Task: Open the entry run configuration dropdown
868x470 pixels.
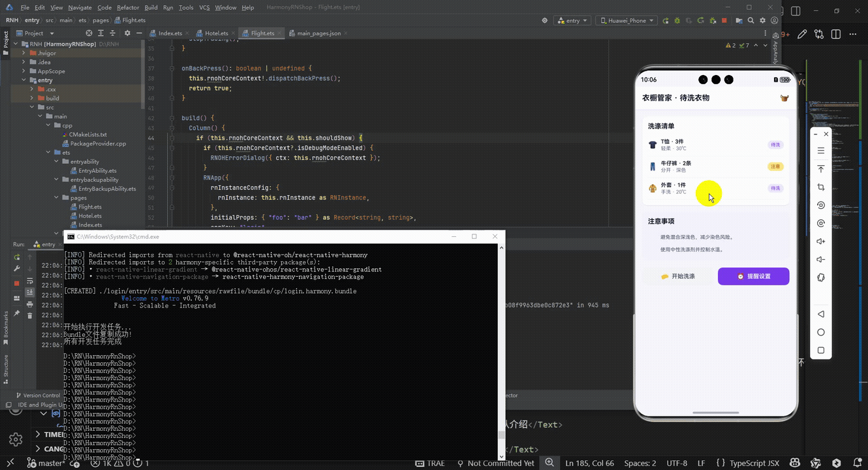Action: (x=572, y=20)
